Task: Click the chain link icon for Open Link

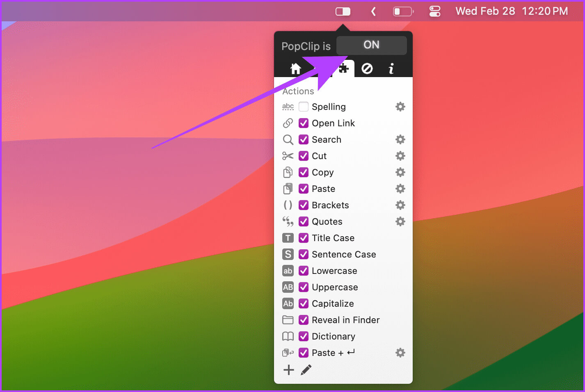Action: click(288, 123)
